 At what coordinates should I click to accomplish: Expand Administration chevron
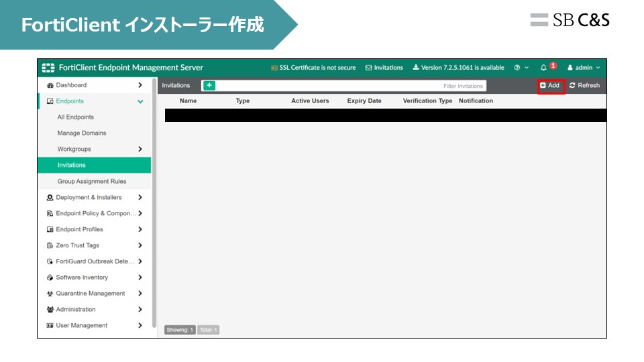point(140,310)
